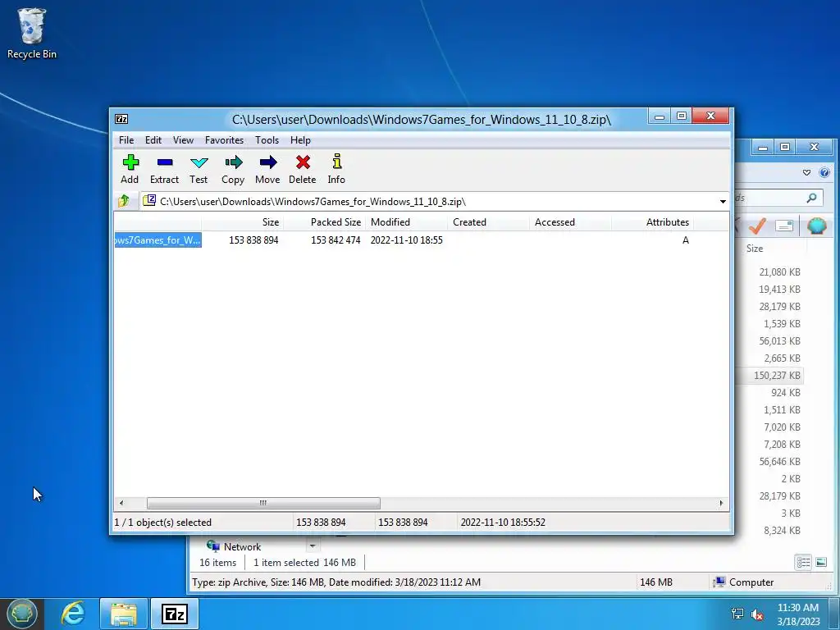Sort by the Size column header
Viewport: 840px width, 630px height.
pos(243,221)
